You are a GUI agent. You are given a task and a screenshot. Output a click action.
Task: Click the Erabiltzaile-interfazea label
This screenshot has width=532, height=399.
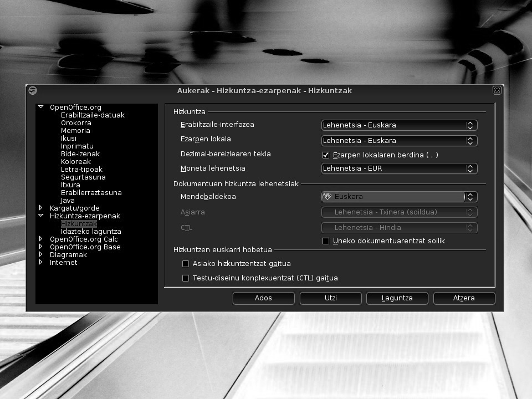[x=217, y=125]
